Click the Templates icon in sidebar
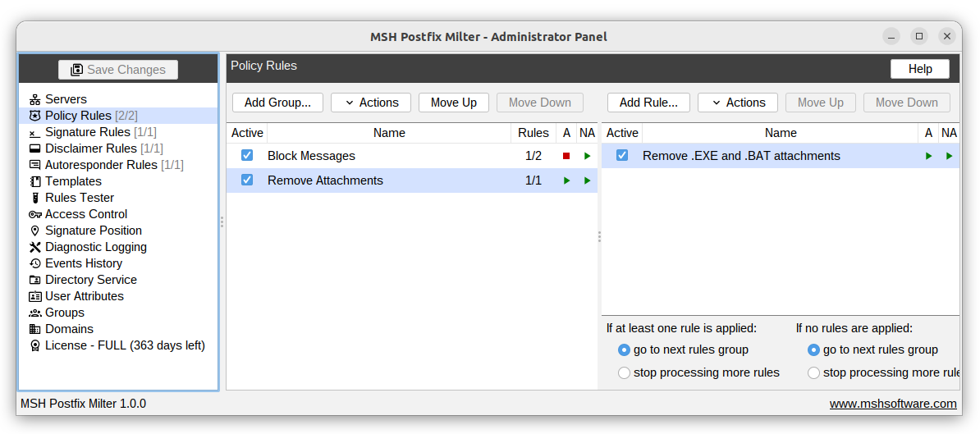The height and width of the screenshot is (434, 980). [x=35, y=181]
